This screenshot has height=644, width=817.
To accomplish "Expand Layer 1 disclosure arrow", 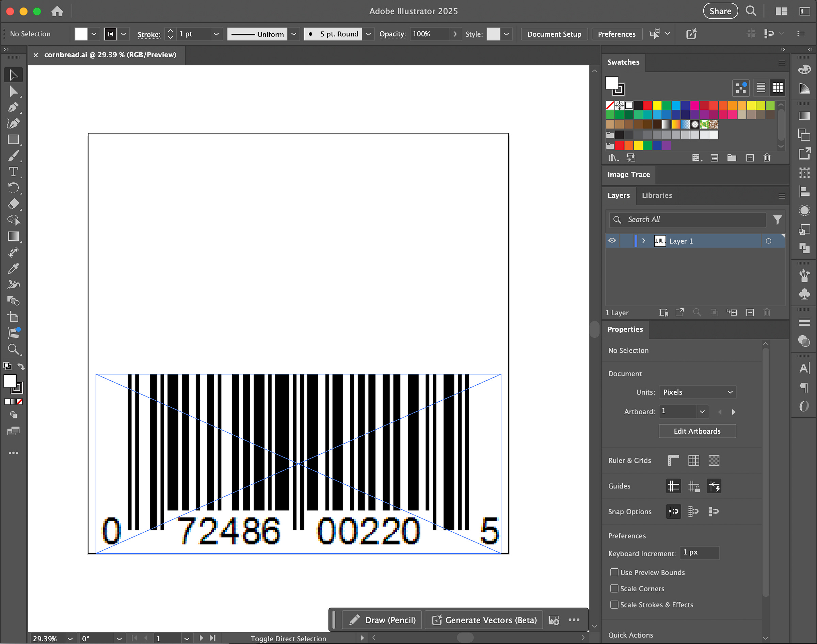I will [x=644, y=241].
